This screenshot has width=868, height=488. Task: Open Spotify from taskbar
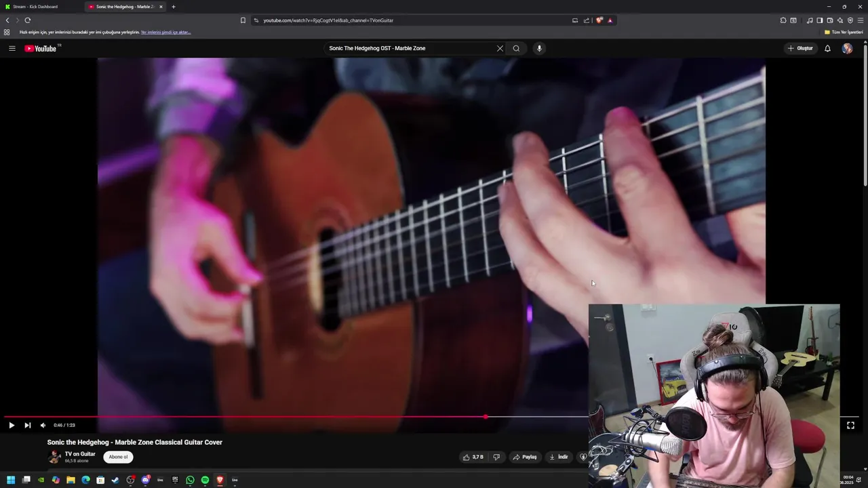(x=205, y=480)
